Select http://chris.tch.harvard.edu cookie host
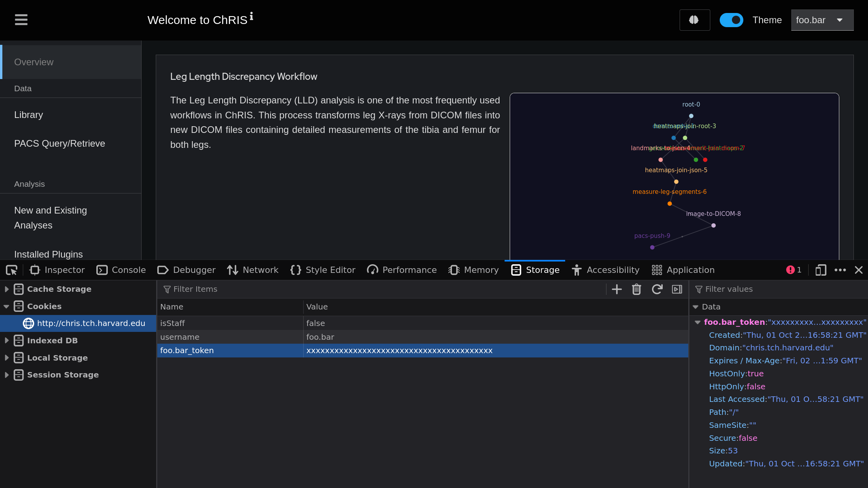This screenshot has height=488, width=868. click(x=78, y=323)
